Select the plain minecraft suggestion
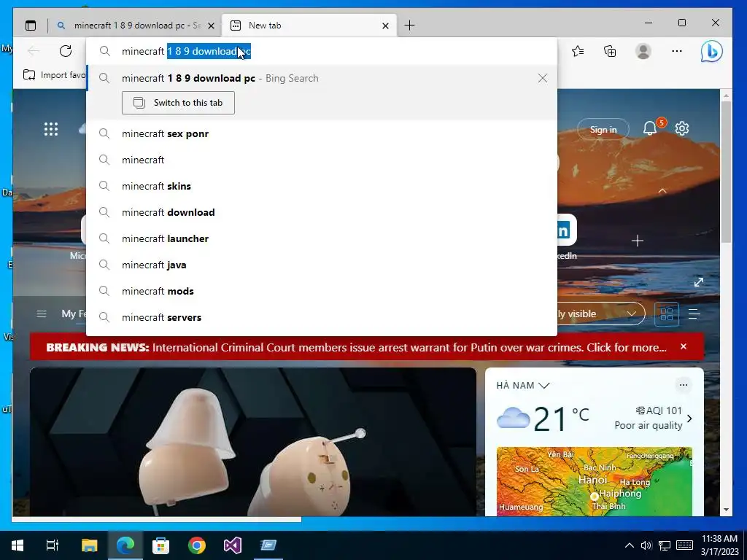The width and height of the screenshot is (747, 560). tap(322, 160)
